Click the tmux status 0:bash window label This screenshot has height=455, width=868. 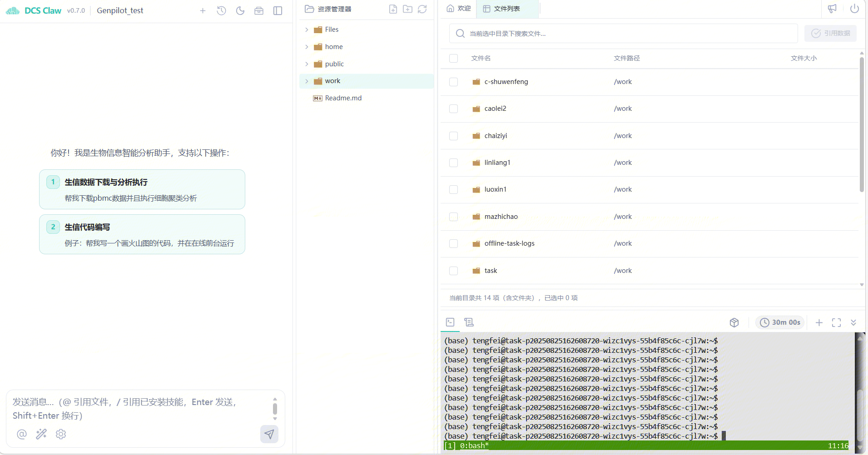coord(474,446)
